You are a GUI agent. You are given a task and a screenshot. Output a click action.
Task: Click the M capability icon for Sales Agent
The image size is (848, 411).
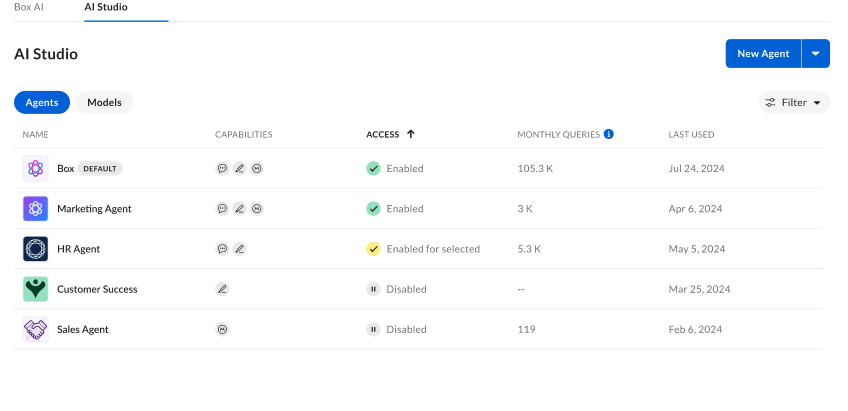point(222,329)
